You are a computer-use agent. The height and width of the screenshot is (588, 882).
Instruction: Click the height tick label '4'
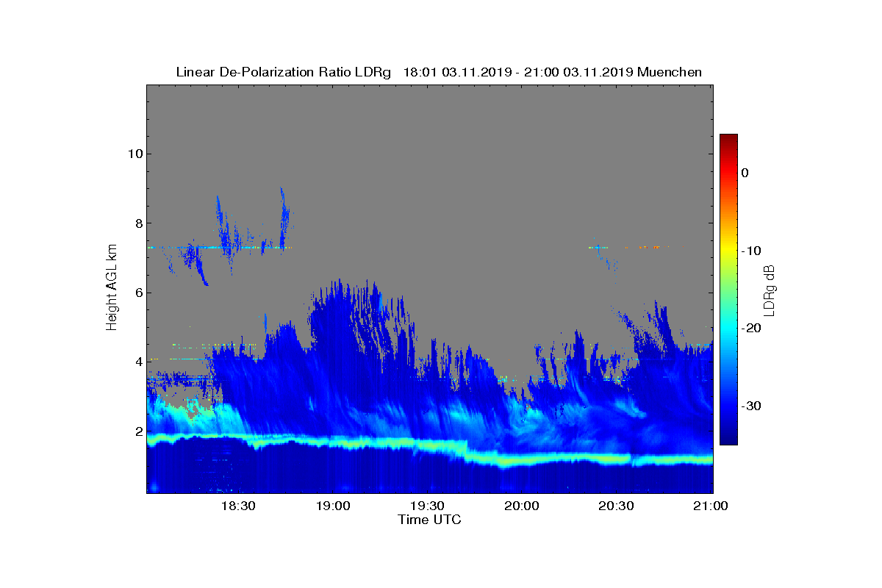(x=138, y=362)
